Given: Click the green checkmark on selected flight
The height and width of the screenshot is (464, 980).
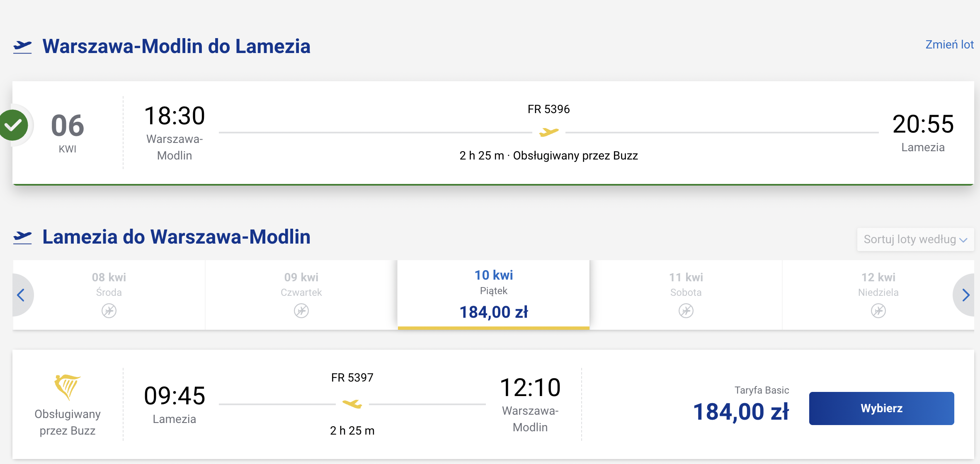Looking at the screenshot, I should point(13,125).
